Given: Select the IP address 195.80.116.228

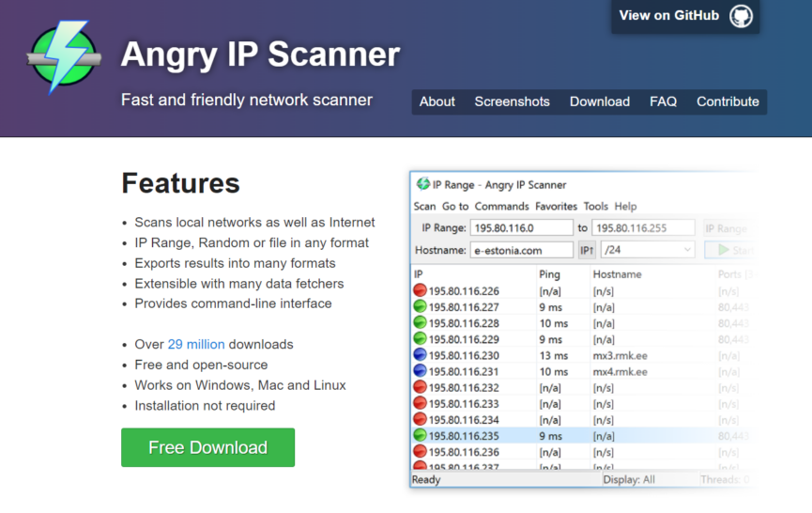Looking at the screenshot, I should pos(464,323).
